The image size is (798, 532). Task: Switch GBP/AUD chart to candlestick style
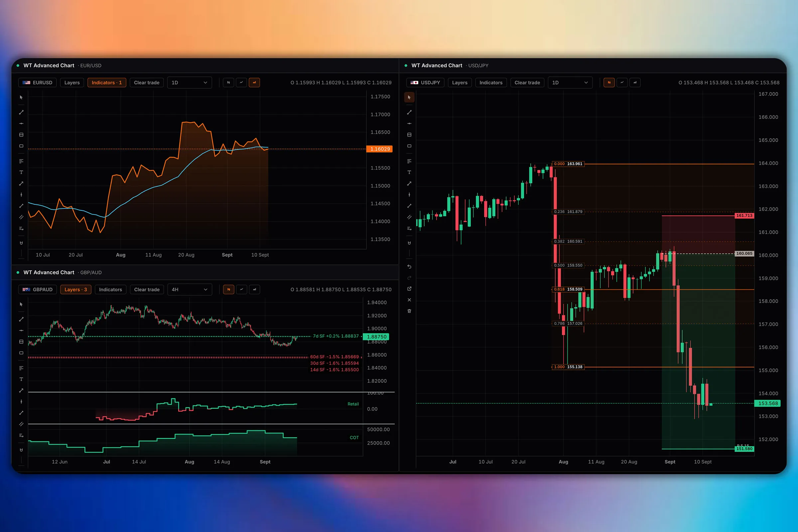pyautogui.click(x=229, y=289)
